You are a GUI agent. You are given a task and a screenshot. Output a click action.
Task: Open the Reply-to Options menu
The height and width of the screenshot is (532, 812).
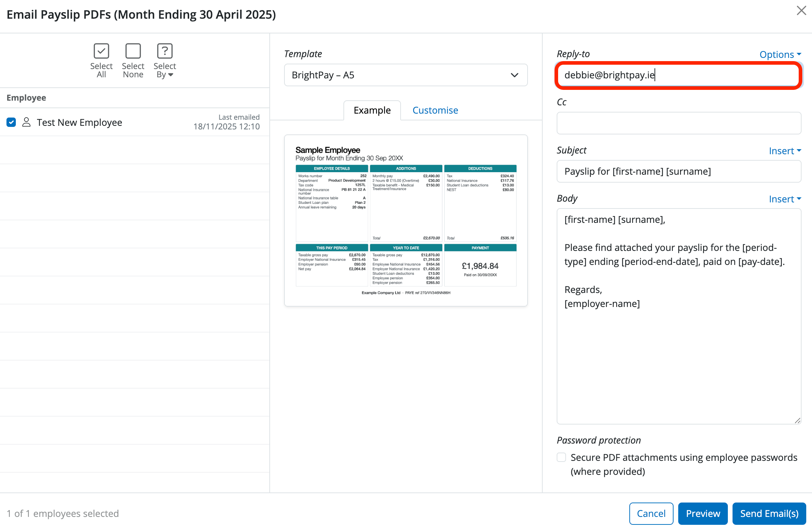[780, 54]
